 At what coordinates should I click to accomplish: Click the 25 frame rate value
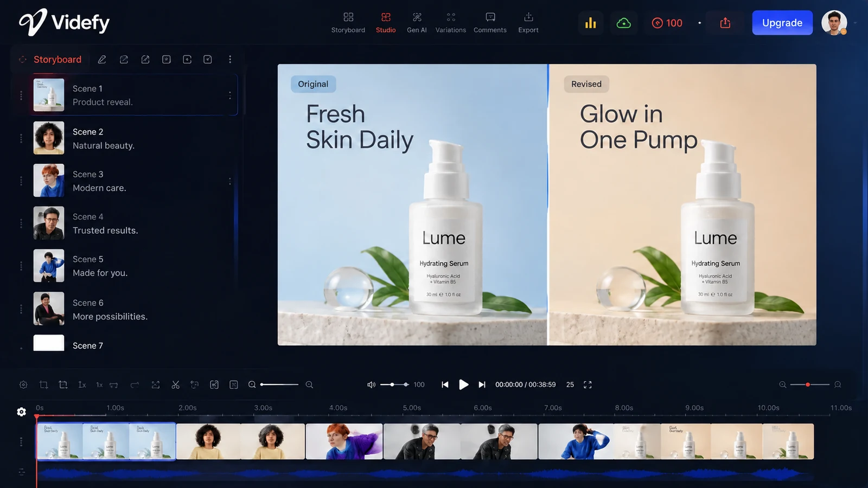570,384
